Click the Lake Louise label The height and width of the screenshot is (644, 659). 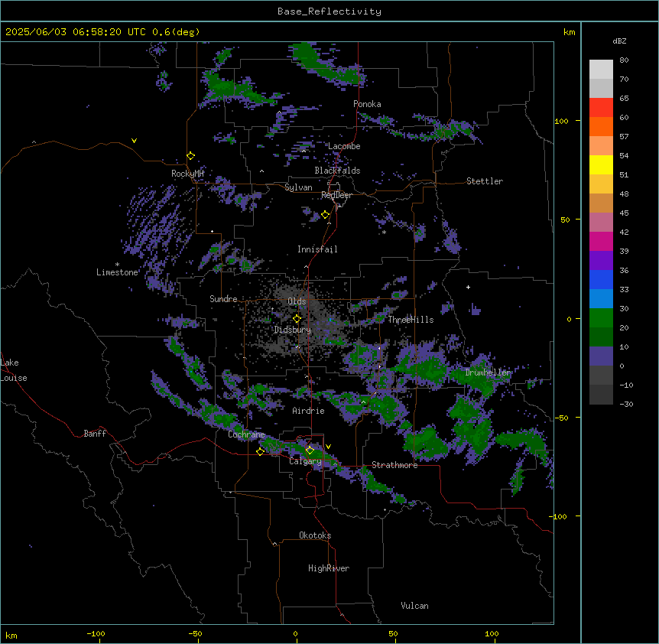(14, 370)
